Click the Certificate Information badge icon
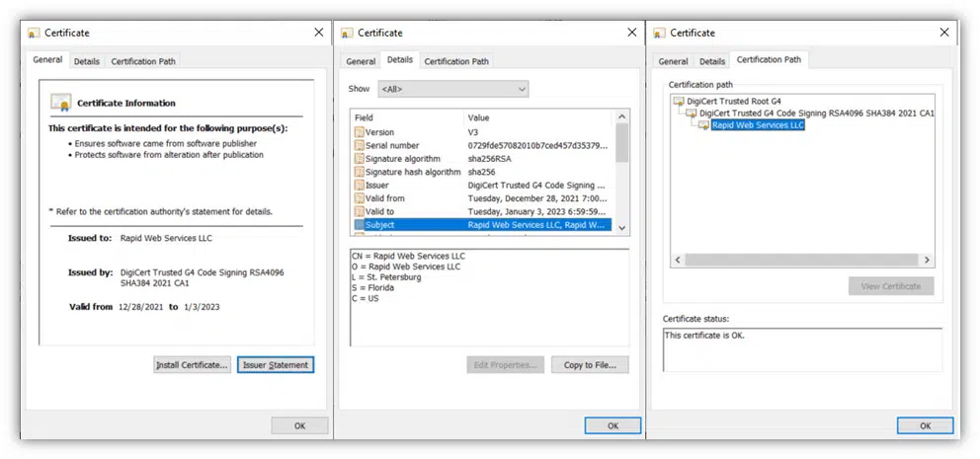980x459 pixels. pyautogui.click(x=61, y=102)
